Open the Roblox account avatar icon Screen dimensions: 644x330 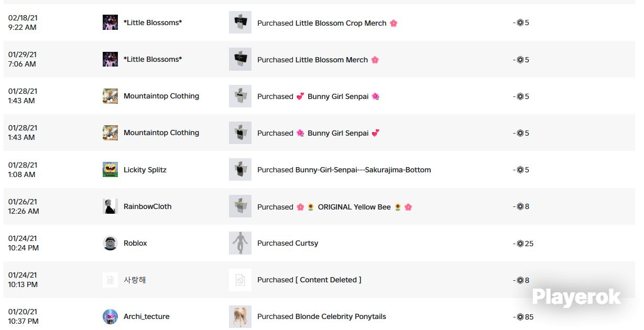coord(110,243)
